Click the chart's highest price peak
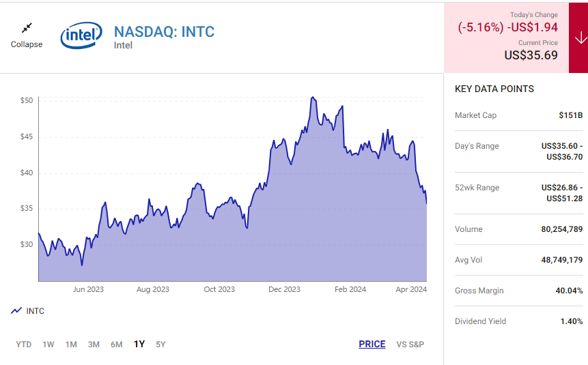Image resolution: width=588 pixels, height=365 pixels. (312, 98)
